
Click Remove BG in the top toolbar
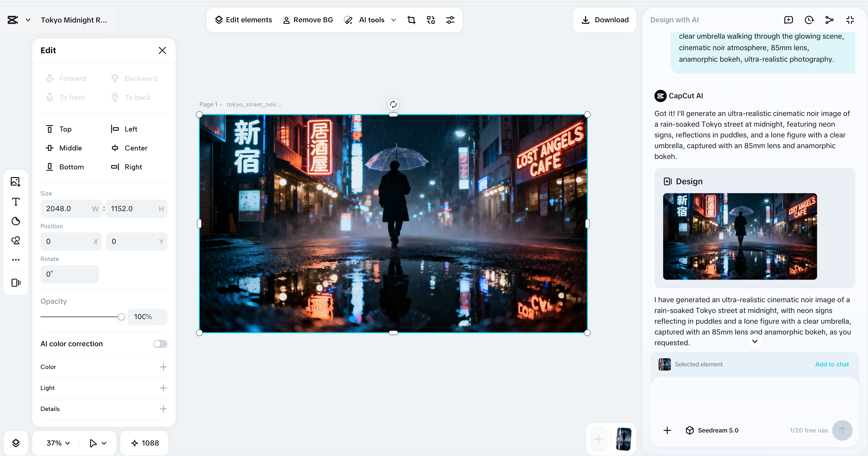pos(307,20)
